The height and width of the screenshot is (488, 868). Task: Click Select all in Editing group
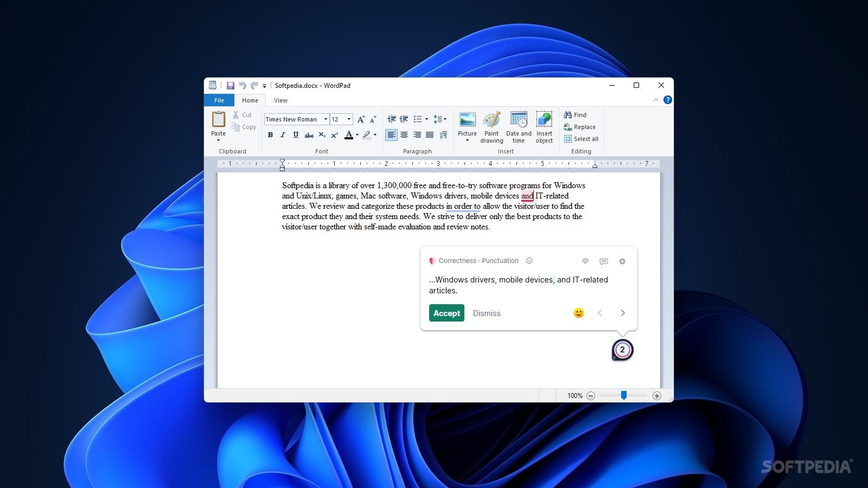581,139
